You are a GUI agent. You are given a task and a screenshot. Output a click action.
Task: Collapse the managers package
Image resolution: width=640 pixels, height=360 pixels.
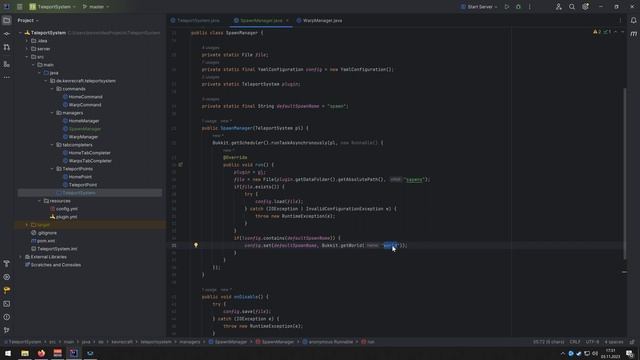pos(52,113)
